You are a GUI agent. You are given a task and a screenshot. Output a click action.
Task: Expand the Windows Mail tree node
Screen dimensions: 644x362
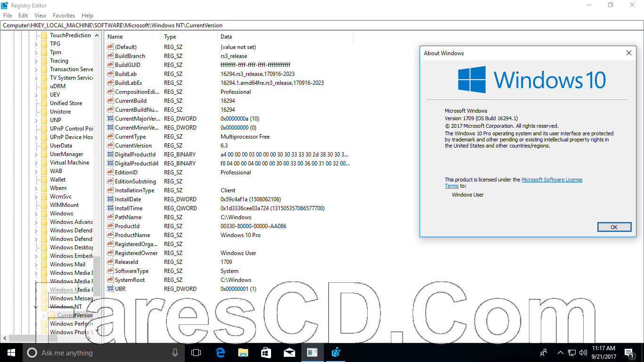[x=36, y=264]
